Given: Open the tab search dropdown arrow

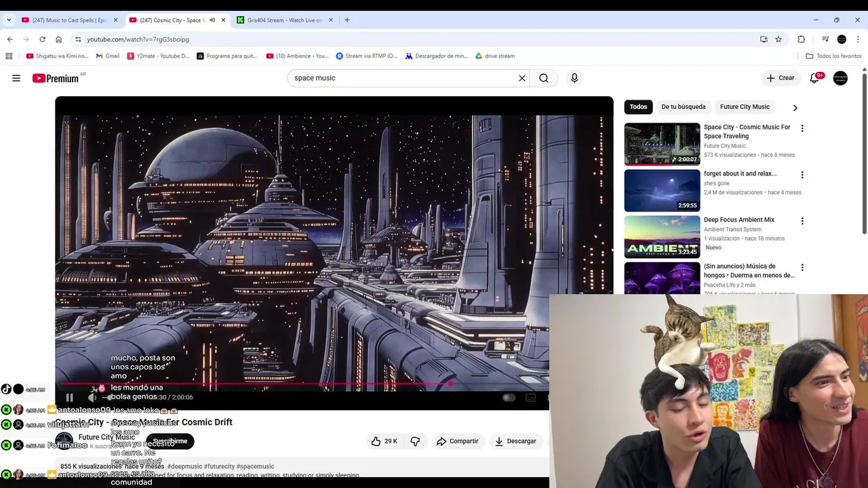Looking at the screenshot, I should pyautogui.click(x=8, y=20).
